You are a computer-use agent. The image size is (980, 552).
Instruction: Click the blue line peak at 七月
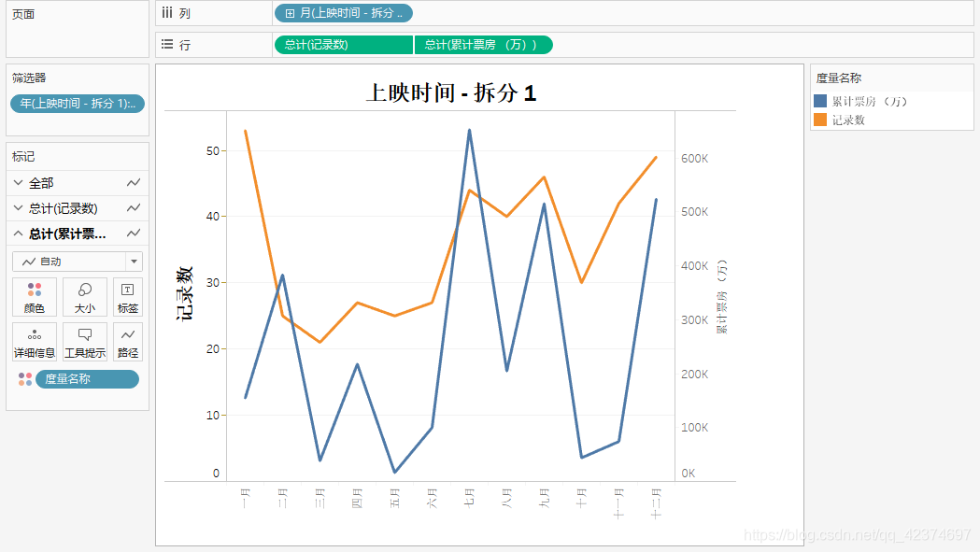point(469,130)
